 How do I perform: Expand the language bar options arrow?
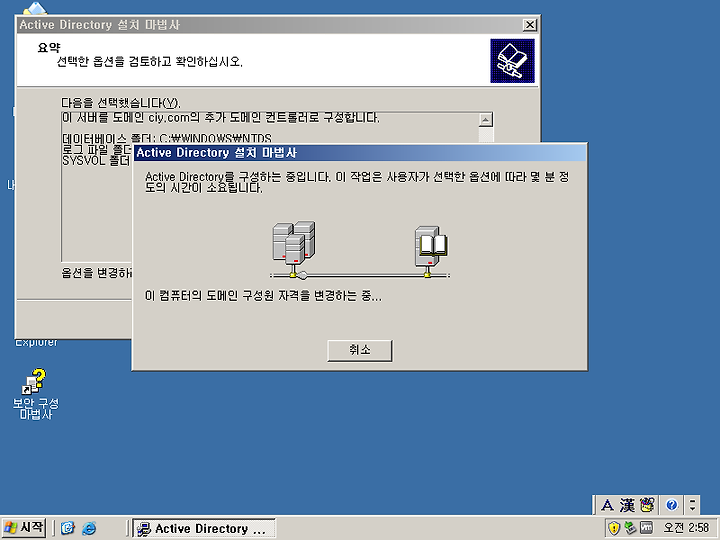coord(692,505)
